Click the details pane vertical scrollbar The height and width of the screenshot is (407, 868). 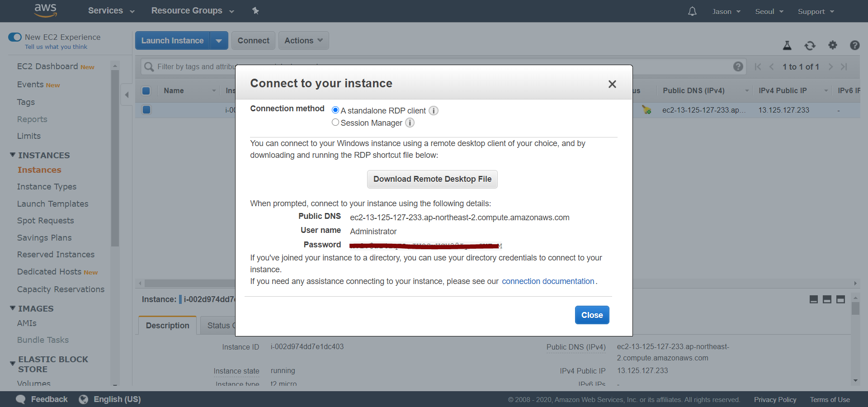pos(855,309)
